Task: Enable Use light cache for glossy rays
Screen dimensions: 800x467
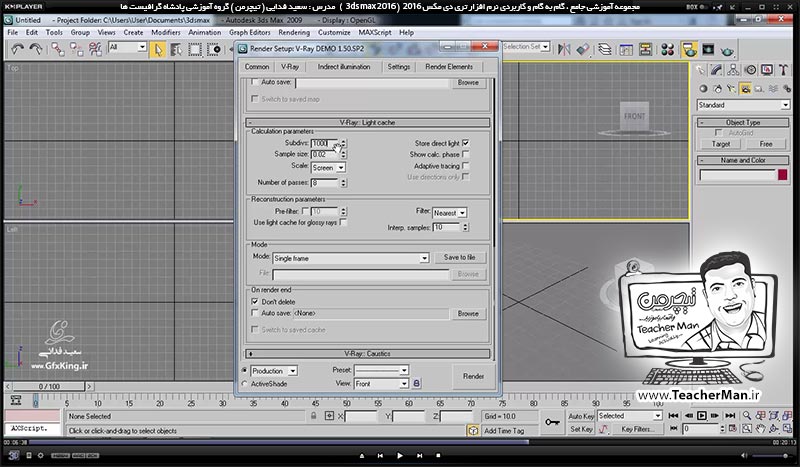Action: click(x=343, y=223)
